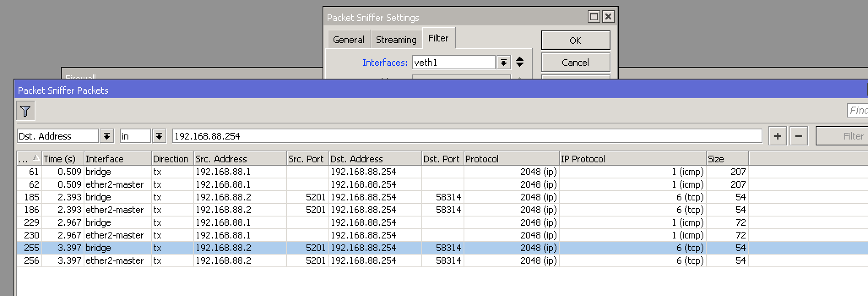Sort by Src. Address column header

pos(240,159)
